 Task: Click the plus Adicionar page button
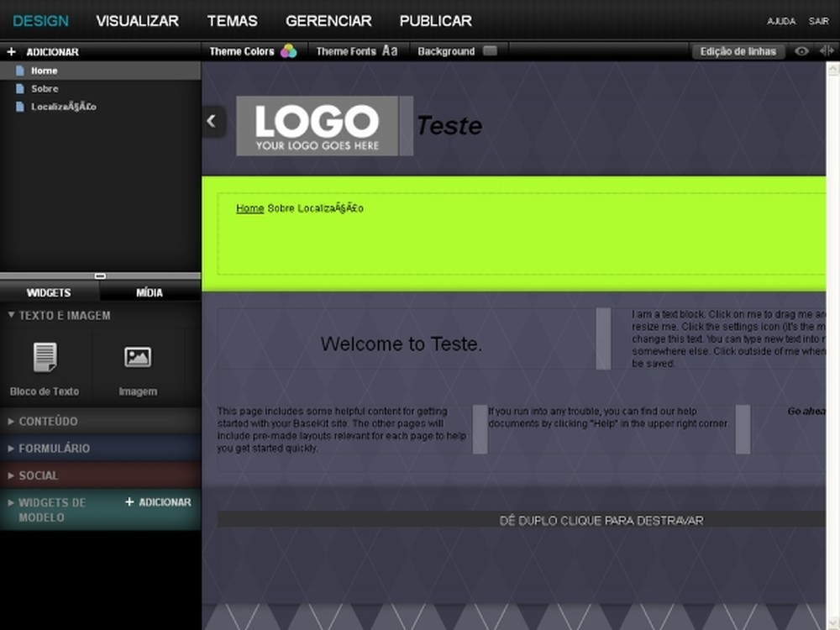[43, 52]
